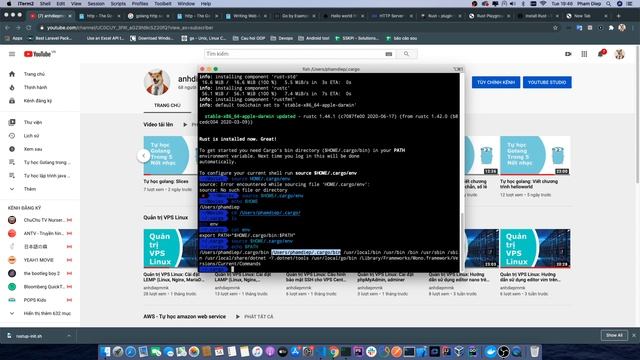Switch to HTTP Server browser tab
The image size is (640, 360).
391,16
